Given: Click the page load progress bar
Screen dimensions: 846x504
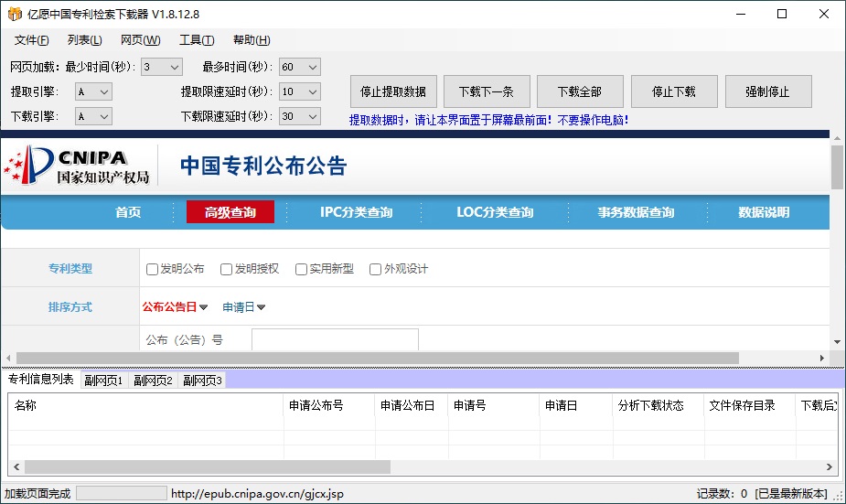Looking at the screenshot, I should pos(122,493).
